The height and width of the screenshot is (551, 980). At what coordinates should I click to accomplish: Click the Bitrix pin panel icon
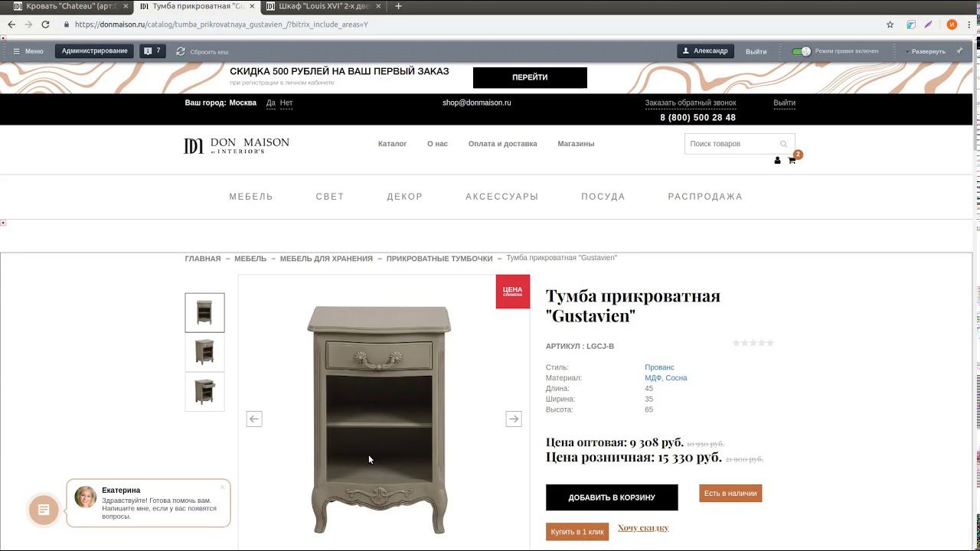[x=960, y=51]
